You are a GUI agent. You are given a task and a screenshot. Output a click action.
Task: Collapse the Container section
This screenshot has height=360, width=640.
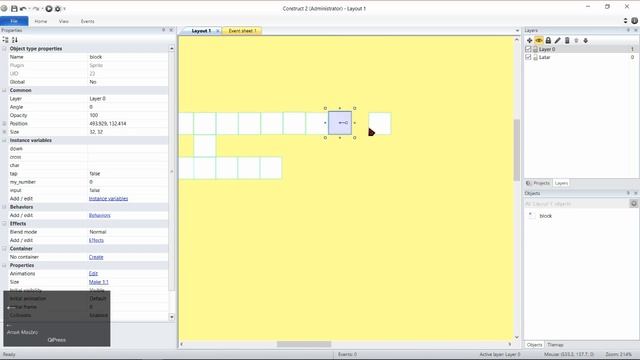4,249
